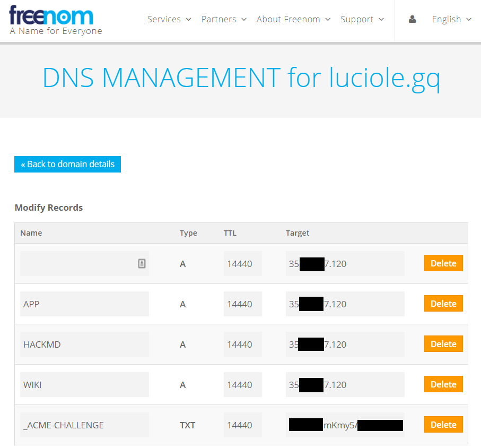The image size is (481, 448).
Task: Click the Freenom logo
Action: coord(51,15)
